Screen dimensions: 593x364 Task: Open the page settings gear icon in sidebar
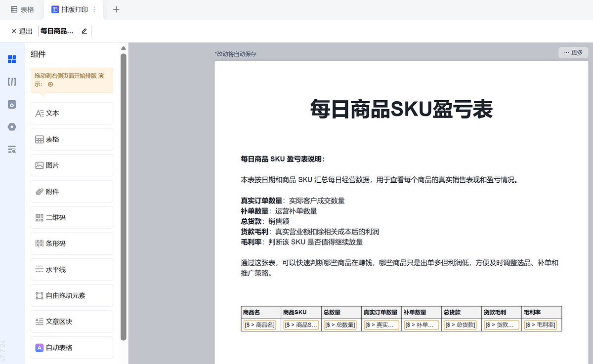(12, 104)
